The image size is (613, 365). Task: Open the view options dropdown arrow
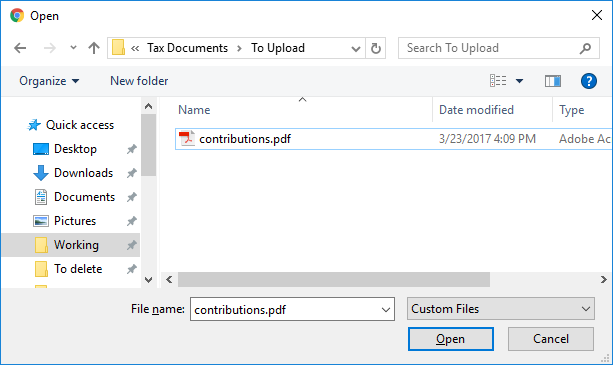[519, 81]
